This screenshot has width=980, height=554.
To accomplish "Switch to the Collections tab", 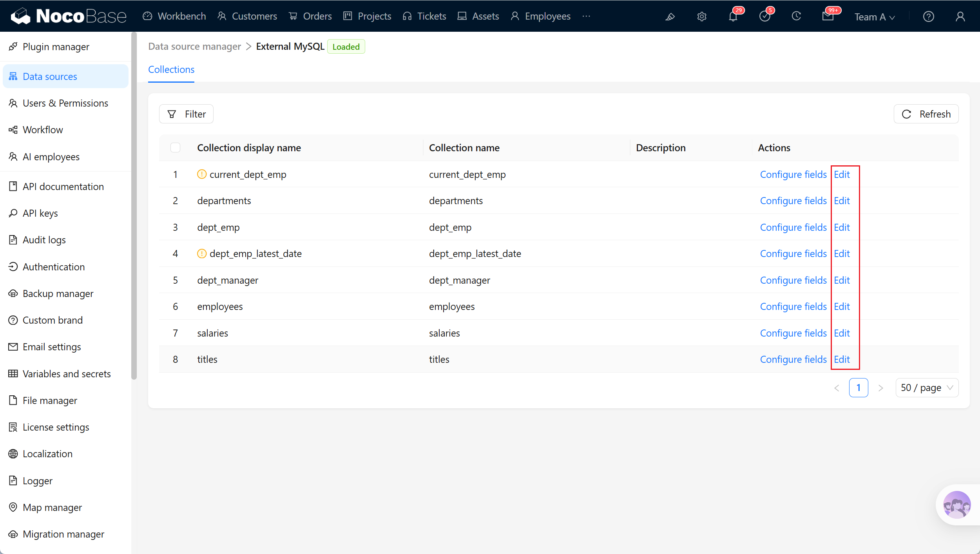I will coord(171,69).
